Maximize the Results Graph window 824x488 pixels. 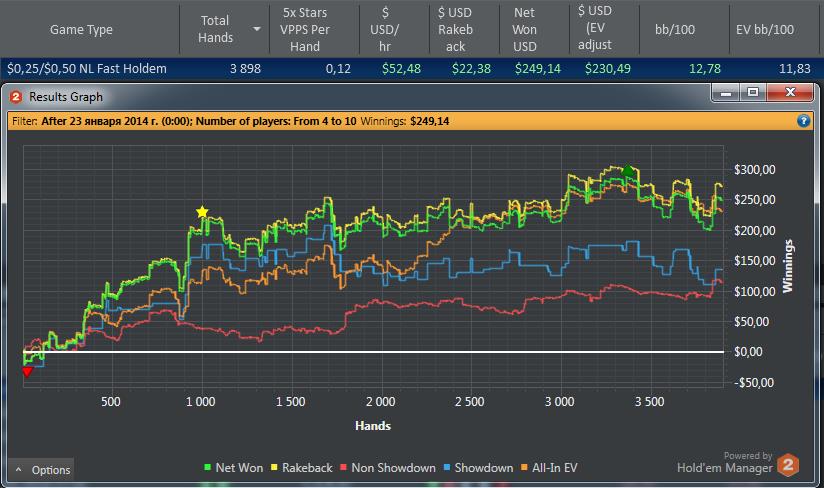pos(753,93)
